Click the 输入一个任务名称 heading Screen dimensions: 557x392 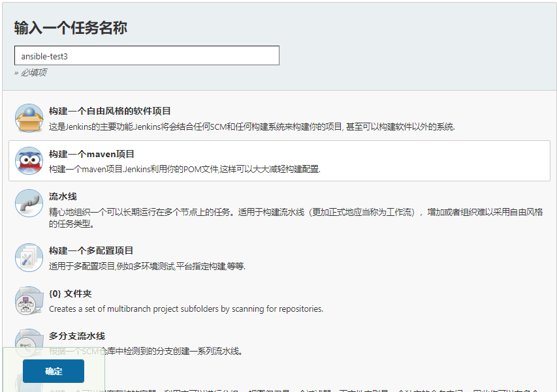pos(71,27)
